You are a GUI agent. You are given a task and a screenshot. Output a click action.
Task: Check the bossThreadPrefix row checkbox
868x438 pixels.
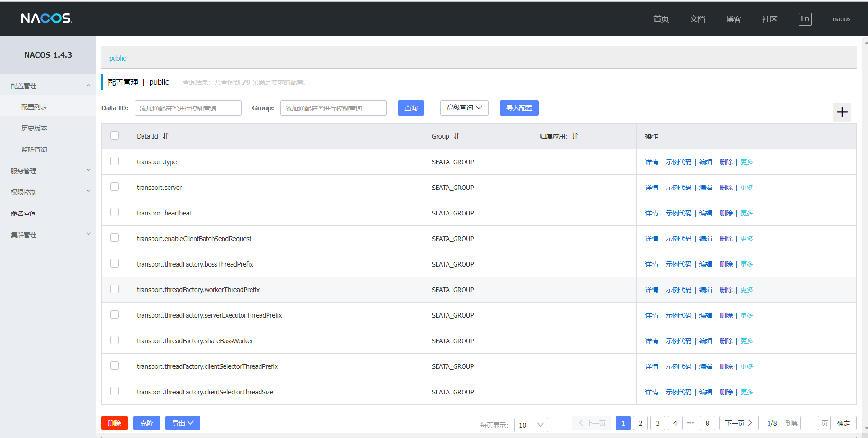115,263
